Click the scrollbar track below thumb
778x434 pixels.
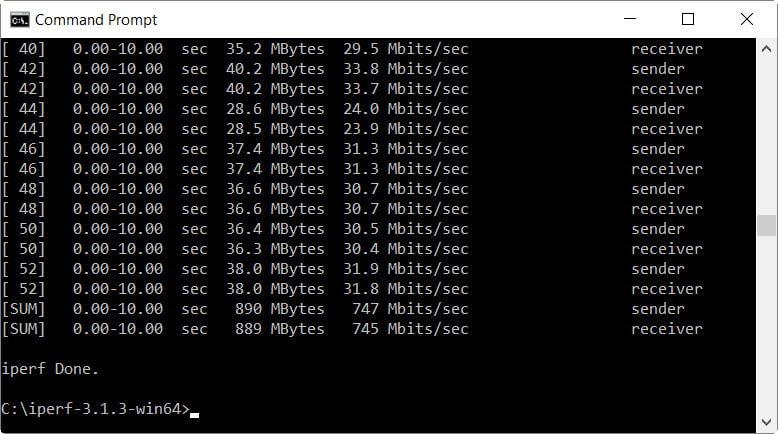coord(766,324)
